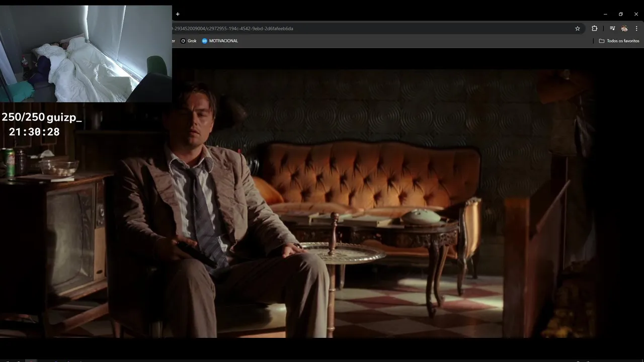644x362 pixels.
Task: Click the 250/250 guizp_ overlay text
Action: [x=41, y=118]
